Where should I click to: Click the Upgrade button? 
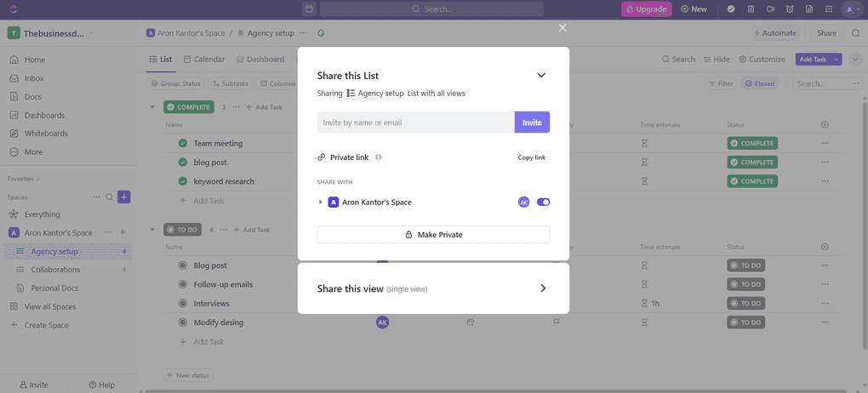click(x=646, y=9)
